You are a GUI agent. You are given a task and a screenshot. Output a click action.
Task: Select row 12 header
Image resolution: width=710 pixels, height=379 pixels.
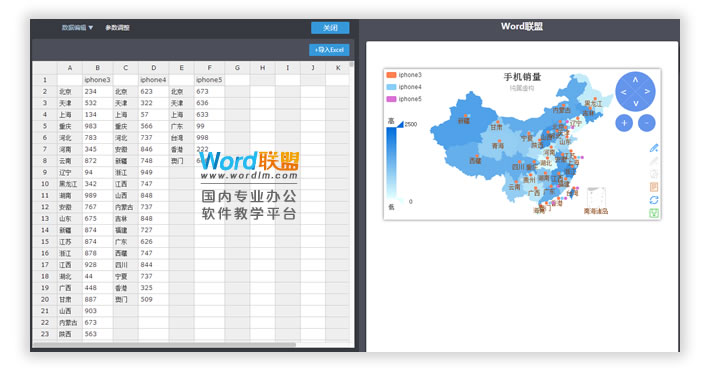45,207
